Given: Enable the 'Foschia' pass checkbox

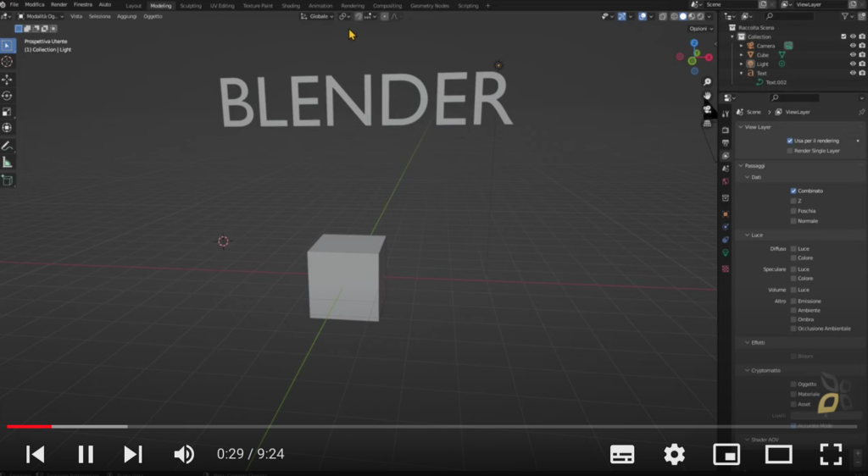Looking at the screenshot, I should coord(793,211).
